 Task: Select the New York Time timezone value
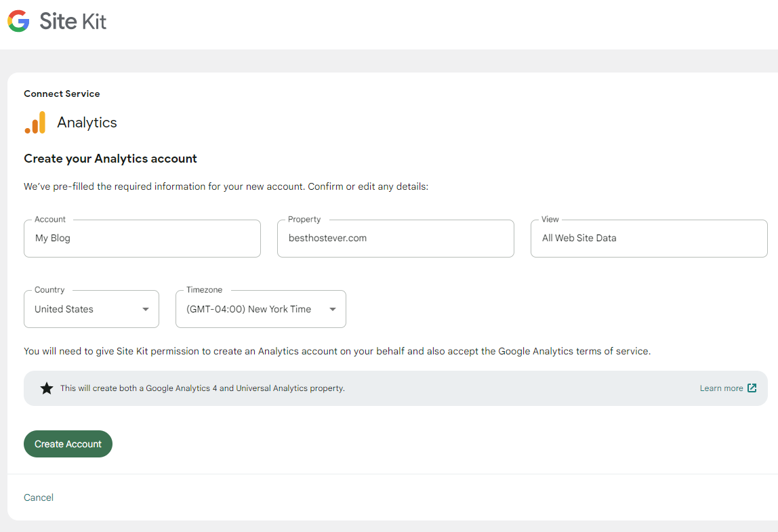[x=249, y=309]
